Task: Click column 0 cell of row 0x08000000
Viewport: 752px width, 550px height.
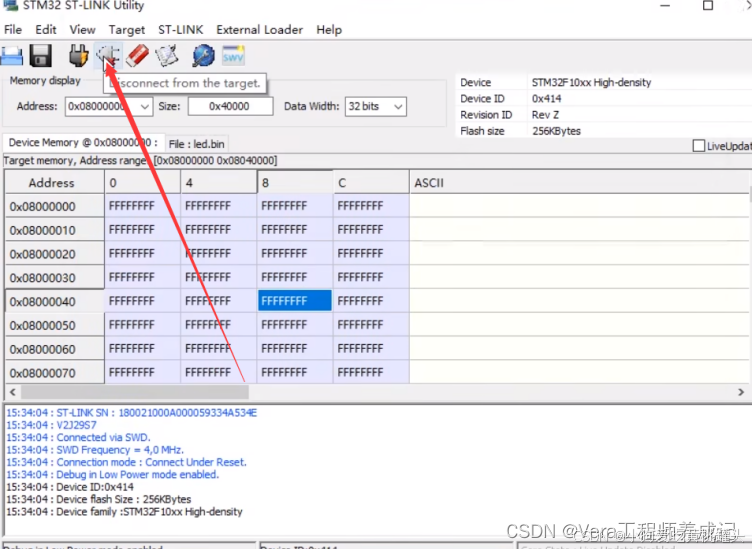Action: point(142,206)
